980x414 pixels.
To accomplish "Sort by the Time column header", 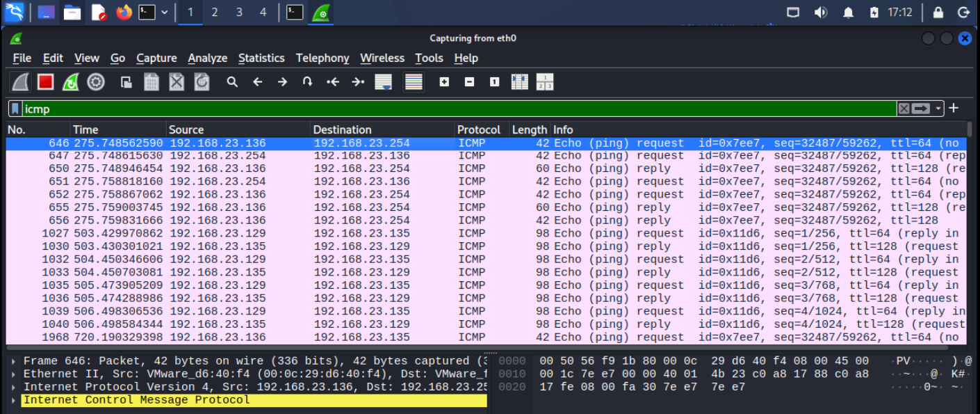I will coord(119,129).
